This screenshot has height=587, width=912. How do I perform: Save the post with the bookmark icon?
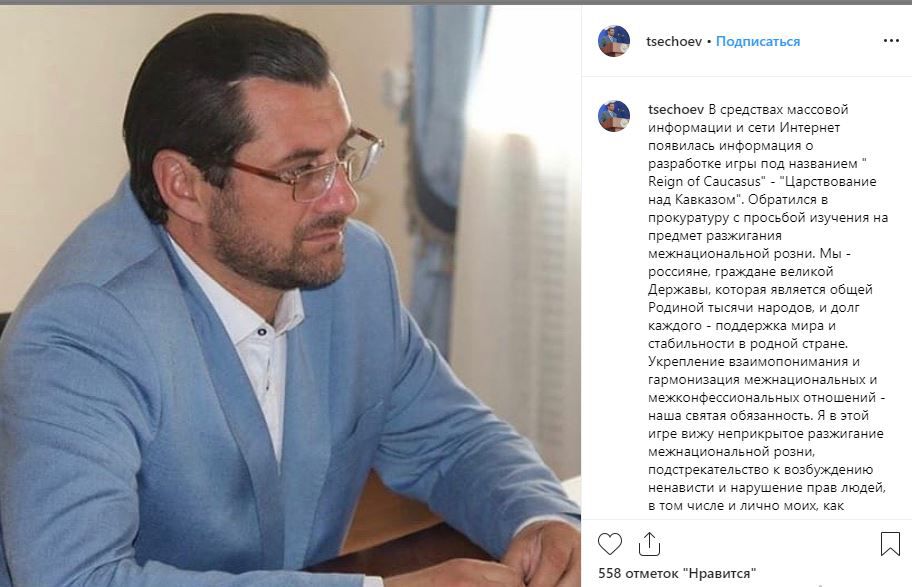point(890,544)
